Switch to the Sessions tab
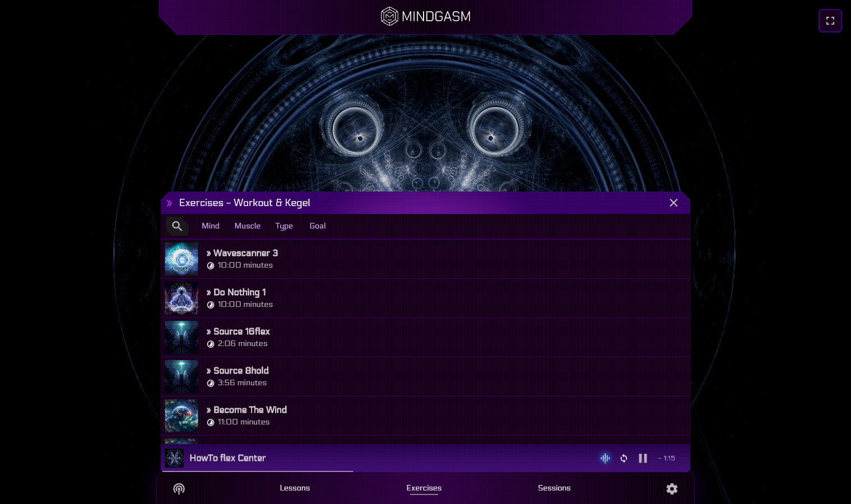 tap(554, 488)
